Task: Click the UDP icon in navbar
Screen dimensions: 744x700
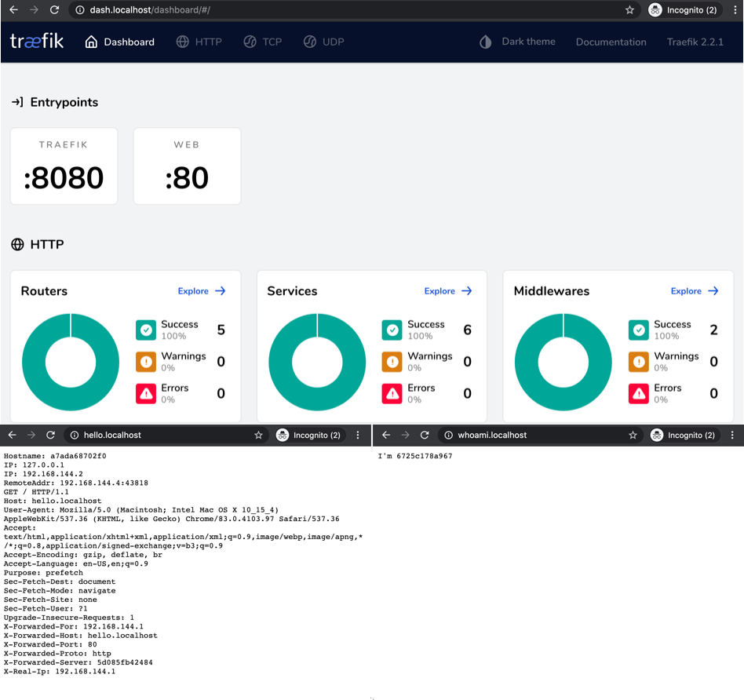Action: point(309,42)
